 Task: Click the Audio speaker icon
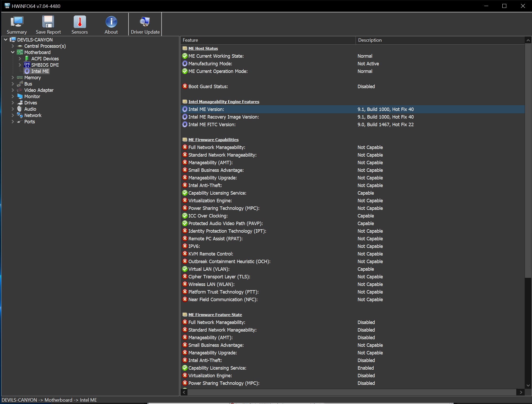tap(19, 109)
